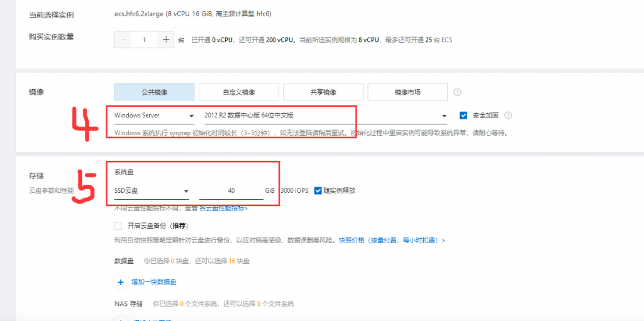Click the help icon beside 安全加固
Screen dimensions: 644x321
coord(508,116)
